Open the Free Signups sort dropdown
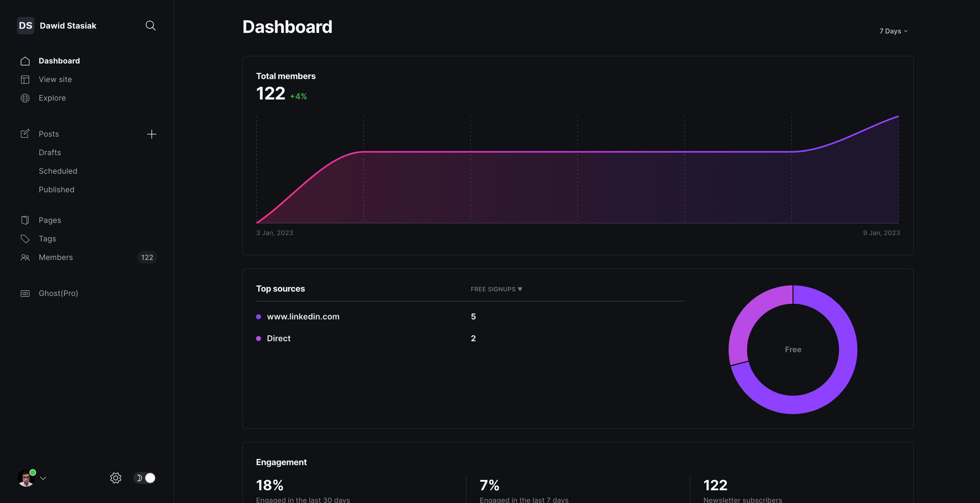This screenshot has height=503, width=980. pos(496,289)
